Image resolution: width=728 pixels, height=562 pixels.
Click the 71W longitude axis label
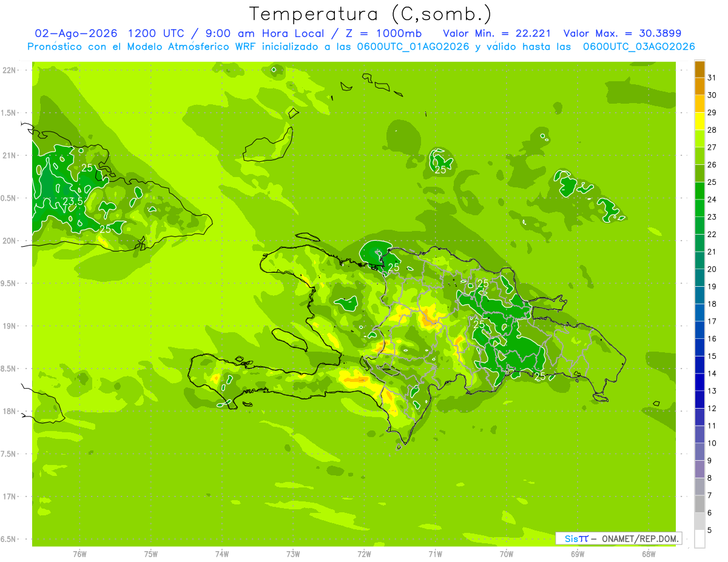(435, 554)
